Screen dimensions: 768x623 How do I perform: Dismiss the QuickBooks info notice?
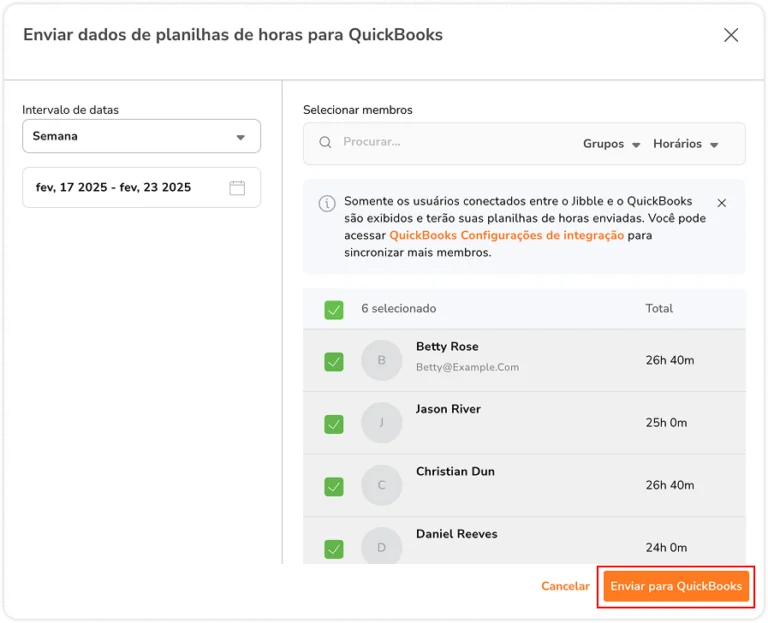pyautogui.click(x=721, y=203)
